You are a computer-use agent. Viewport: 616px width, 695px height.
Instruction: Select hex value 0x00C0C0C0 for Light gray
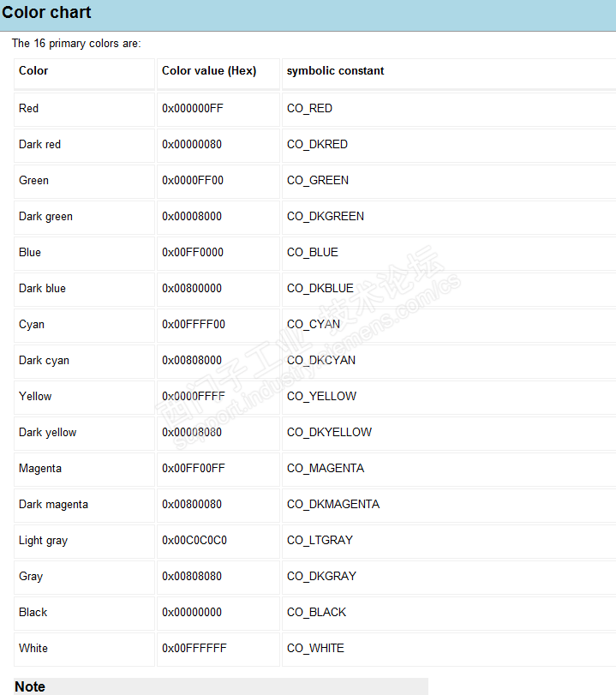(x=194, y=541)
